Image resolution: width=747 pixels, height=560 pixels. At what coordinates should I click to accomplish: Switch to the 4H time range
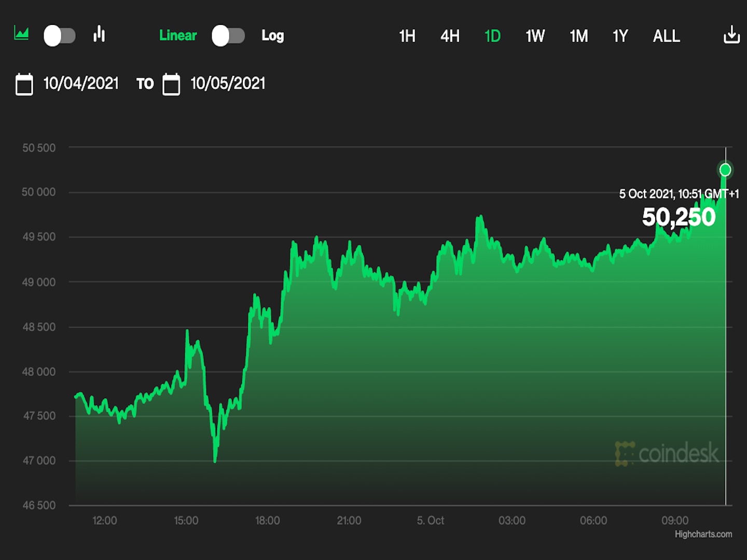pos(450,36)
